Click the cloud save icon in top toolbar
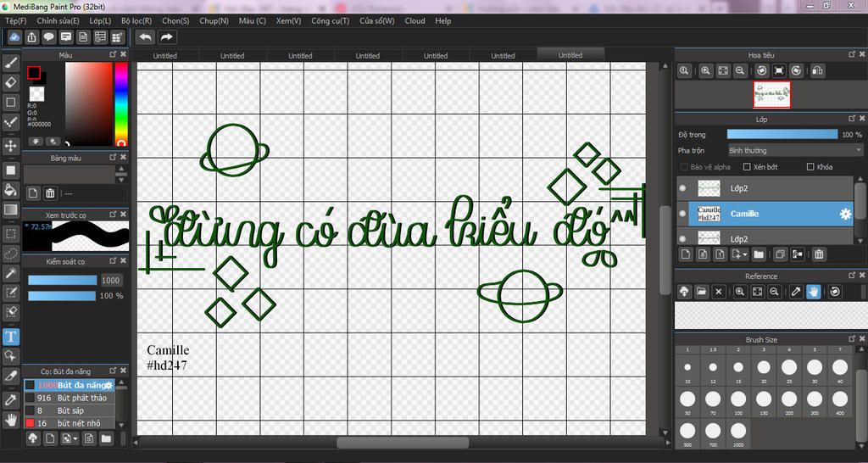 click(15, 37)
